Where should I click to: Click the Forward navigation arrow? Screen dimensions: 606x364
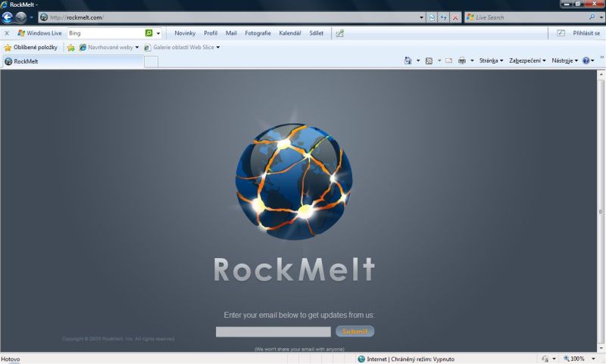click(x=21, y=17)
